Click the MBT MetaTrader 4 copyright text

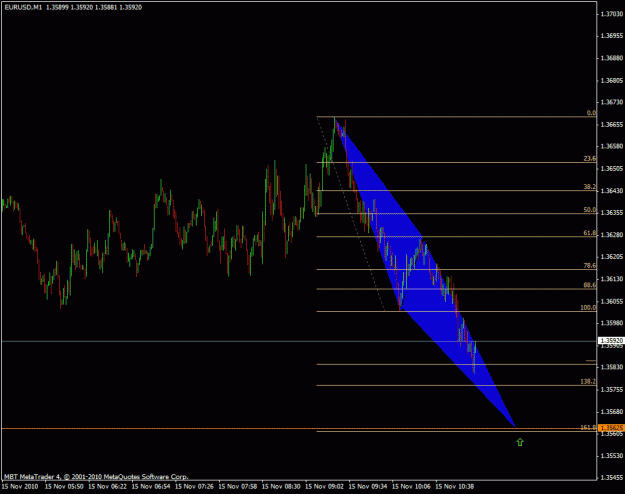click(96, 476)
